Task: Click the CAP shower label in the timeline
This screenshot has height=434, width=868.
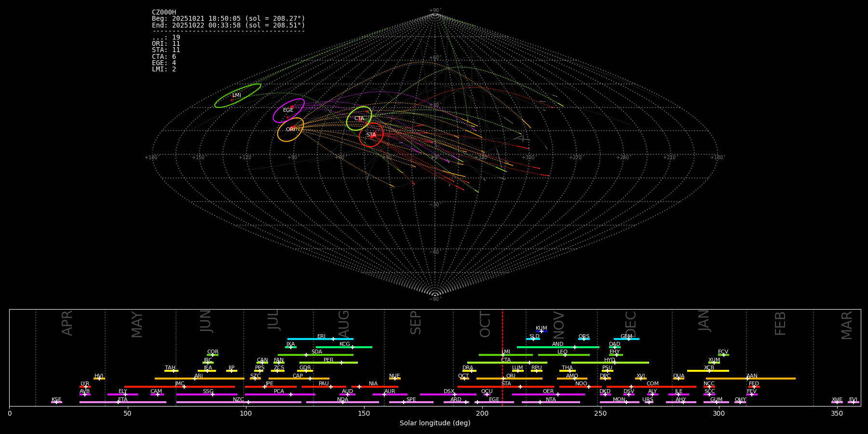Action: click(298, 376)
